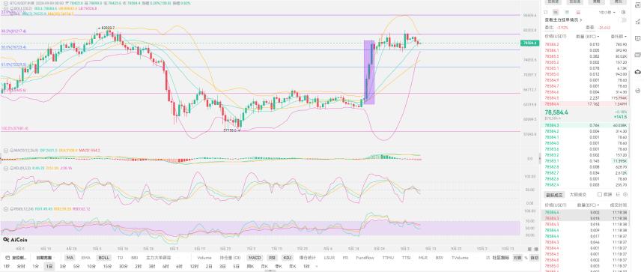The image size is (644, 272).
Task: Switch to 大额成交 tab
Action: (577, 194)
